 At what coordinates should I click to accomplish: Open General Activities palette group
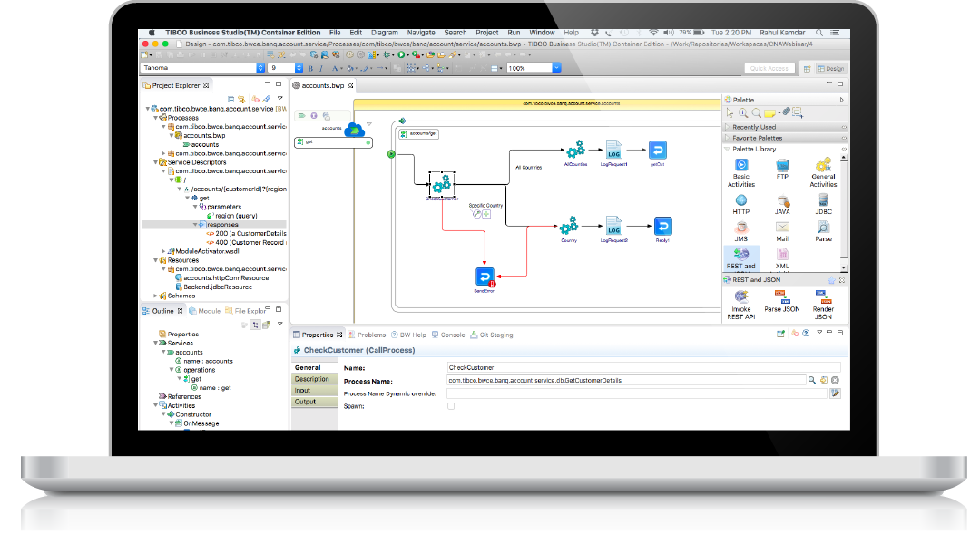coord(823,172)
